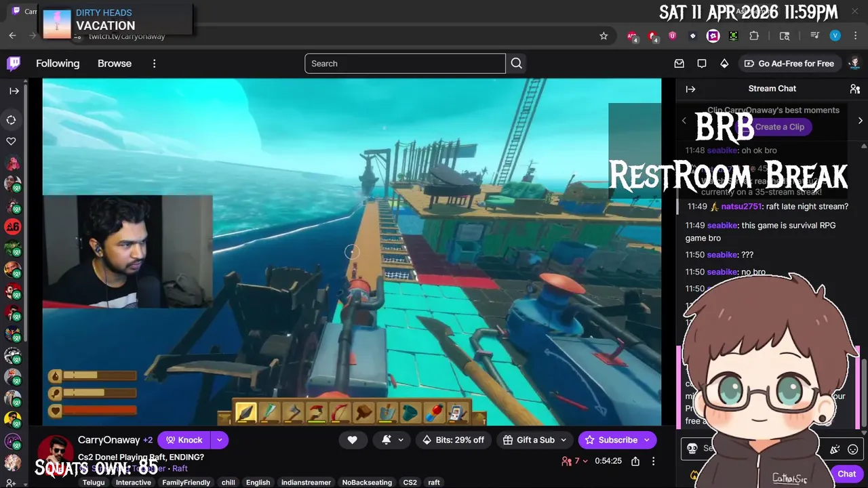Open the top nav more options dots
868x488 pixels.
pos(154,64)
